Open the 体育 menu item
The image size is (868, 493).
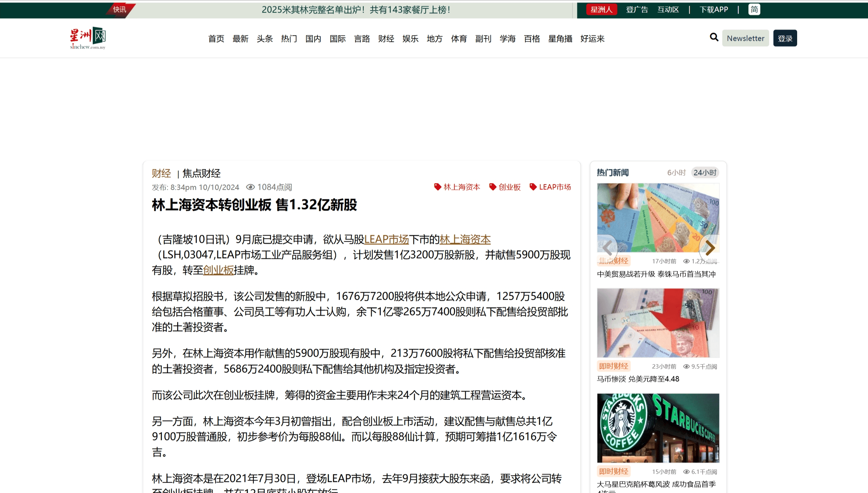pos(459,39)
